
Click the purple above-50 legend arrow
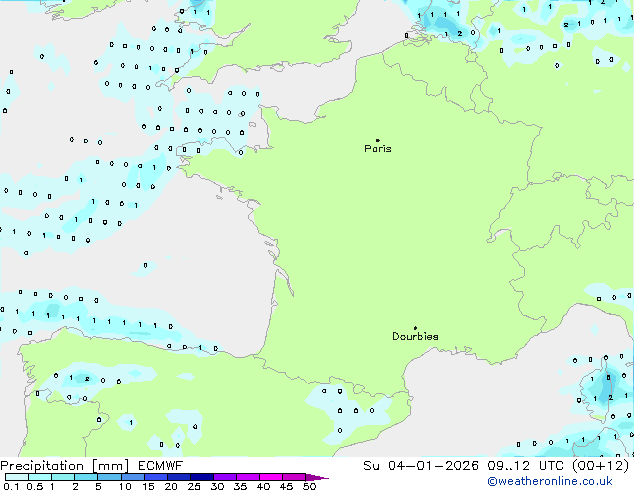click(316, 477)
